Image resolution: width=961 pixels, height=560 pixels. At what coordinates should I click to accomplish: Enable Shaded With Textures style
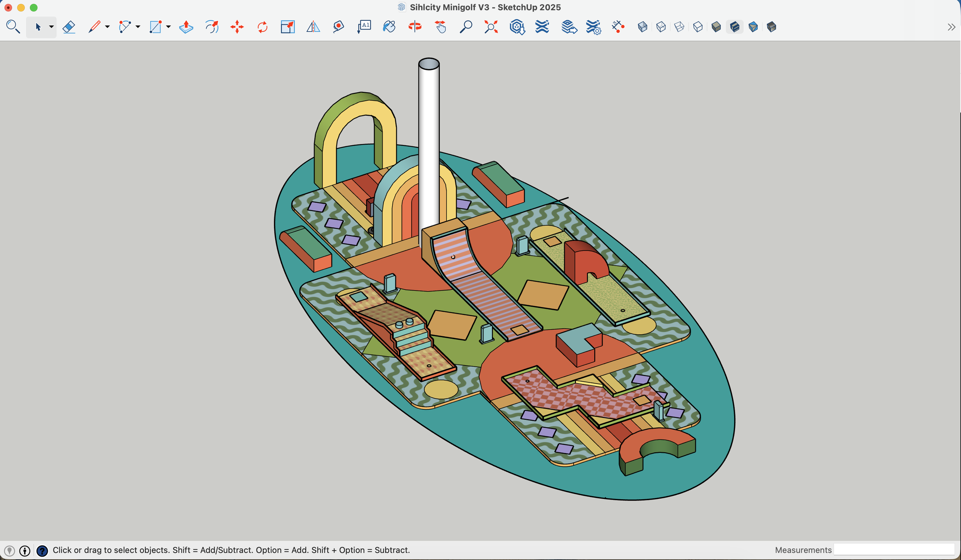pyautogui.click(x=735, y=27)
